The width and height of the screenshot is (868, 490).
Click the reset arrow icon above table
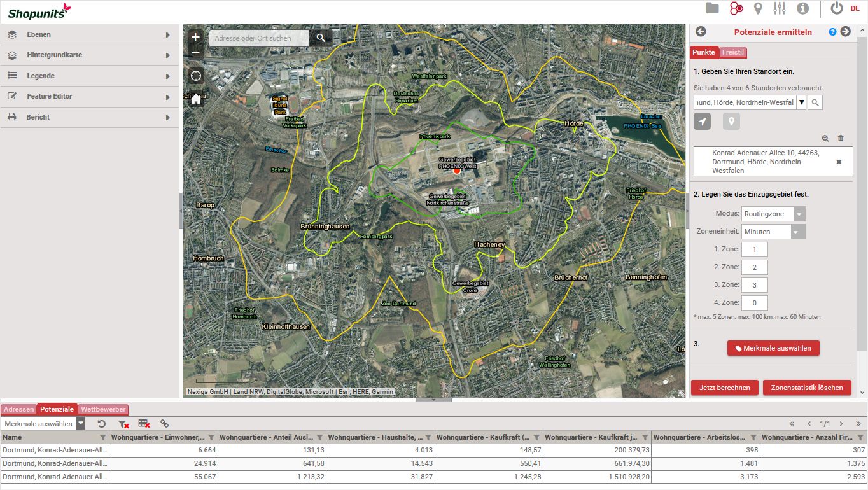(x=102, y=423)
